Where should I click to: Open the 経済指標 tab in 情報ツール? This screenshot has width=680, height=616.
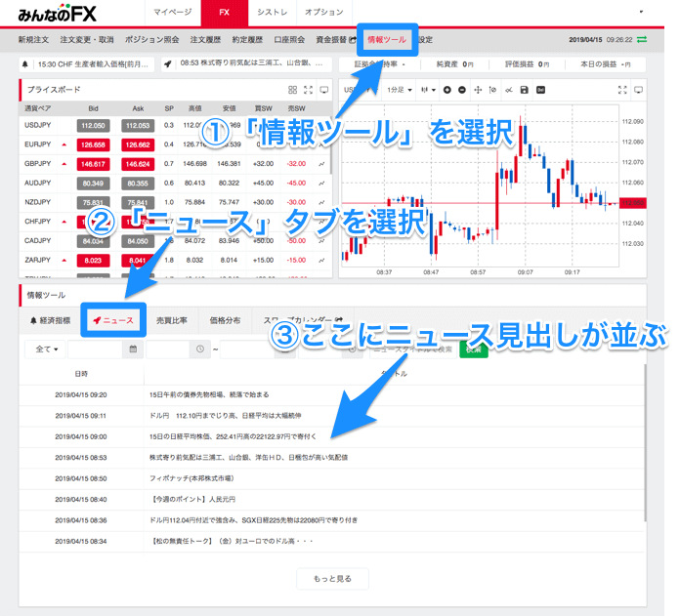(x=50, y=320)
